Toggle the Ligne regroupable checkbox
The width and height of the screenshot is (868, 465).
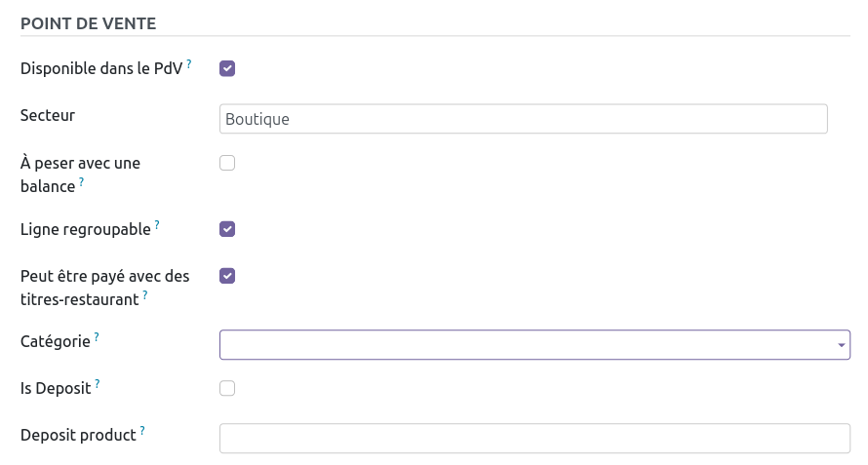click(x=227, y=229)
